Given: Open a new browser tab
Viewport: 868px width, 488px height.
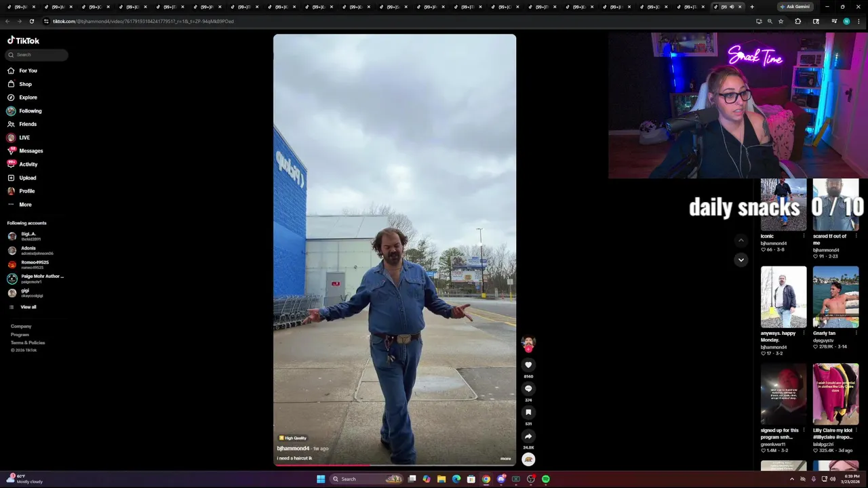Looking at the screenshot, I should pos(751,7).
